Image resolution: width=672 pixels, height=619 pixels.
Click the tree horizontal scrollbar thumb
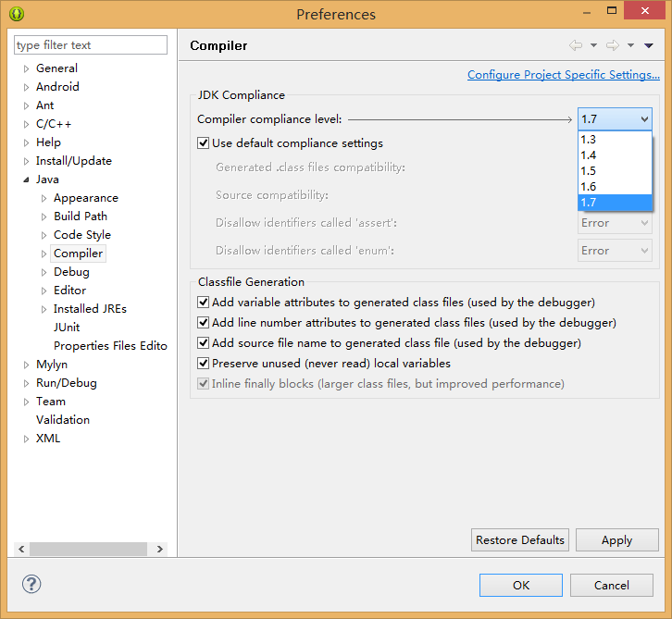[x=88, y=549]
